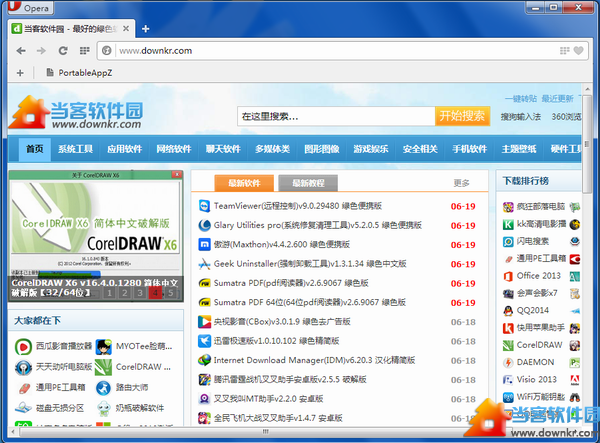Click the 搜狗输入法 hot search link

[521, 117]
